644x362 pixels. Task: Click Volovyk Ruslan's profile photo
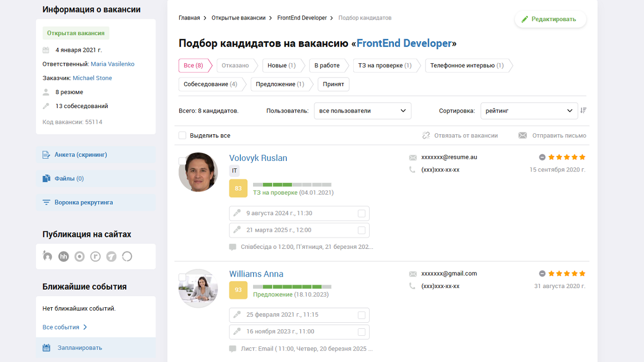click(x=198, y=172)
